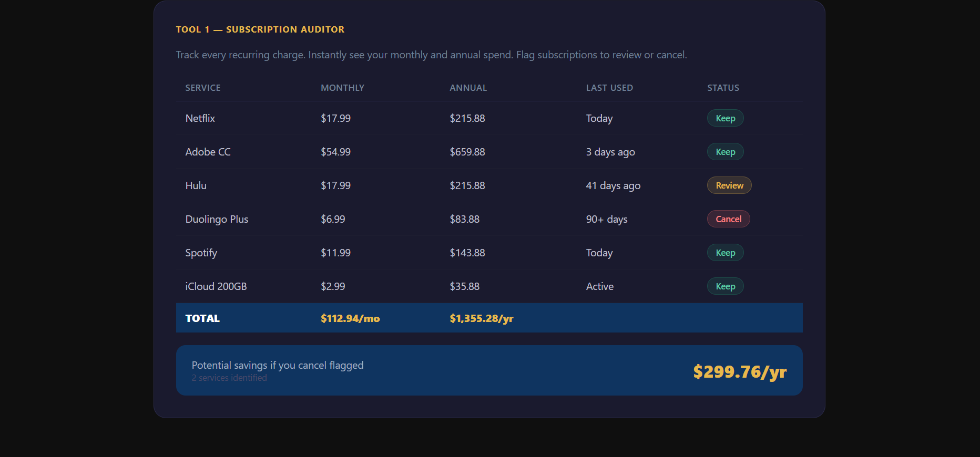
Task: Click Adobe CC monthly price $54.99
Action: 335,152
